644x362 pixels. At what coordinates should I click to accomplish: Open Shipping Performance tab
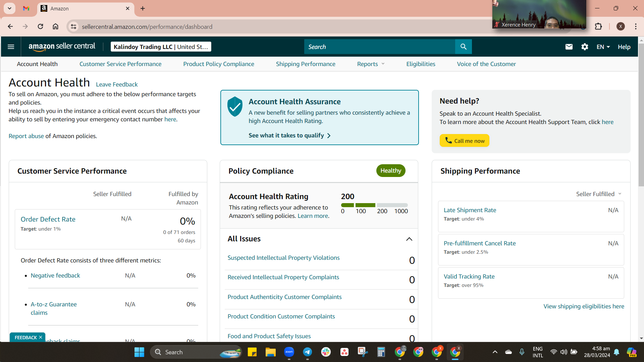point(306,64)
